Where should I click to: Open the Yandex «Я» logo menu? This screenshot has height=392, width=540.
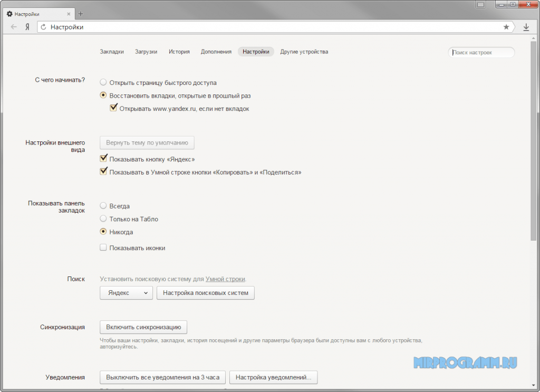tap(27, 26)
